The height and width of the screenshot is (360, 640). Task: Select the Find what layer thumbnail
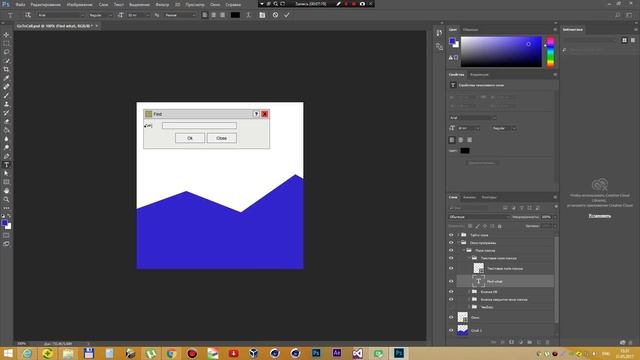478,281
